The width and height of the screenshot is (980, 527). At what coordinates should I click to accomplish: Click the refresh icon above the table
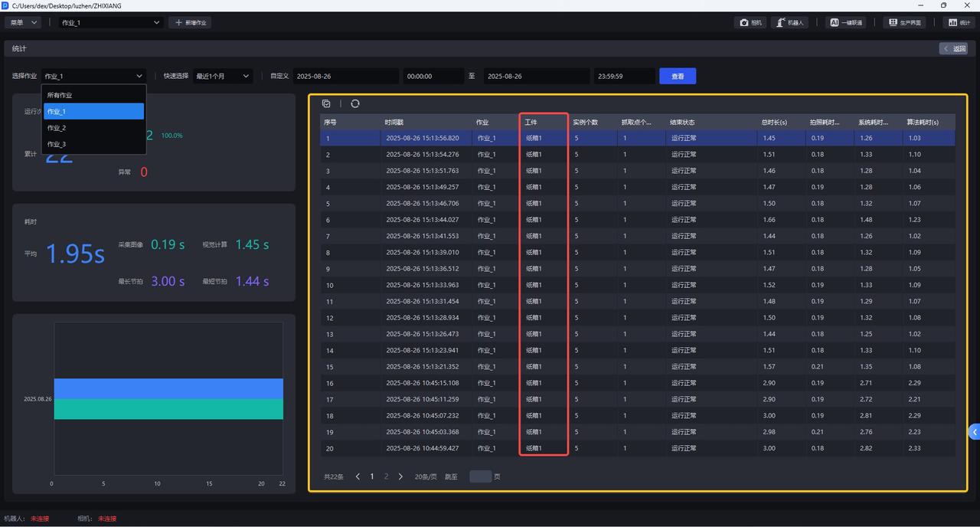pos(355,103)
